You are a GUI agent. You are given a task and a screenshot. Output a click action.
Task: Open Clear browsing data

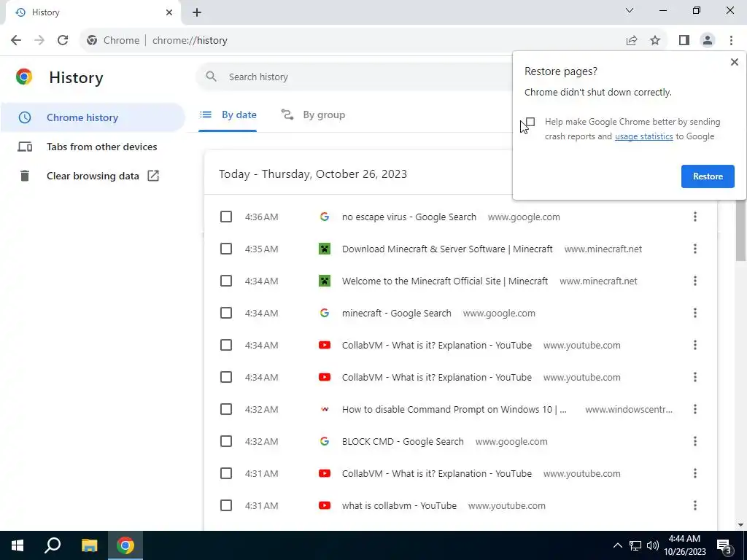click(x=93, y=176)
